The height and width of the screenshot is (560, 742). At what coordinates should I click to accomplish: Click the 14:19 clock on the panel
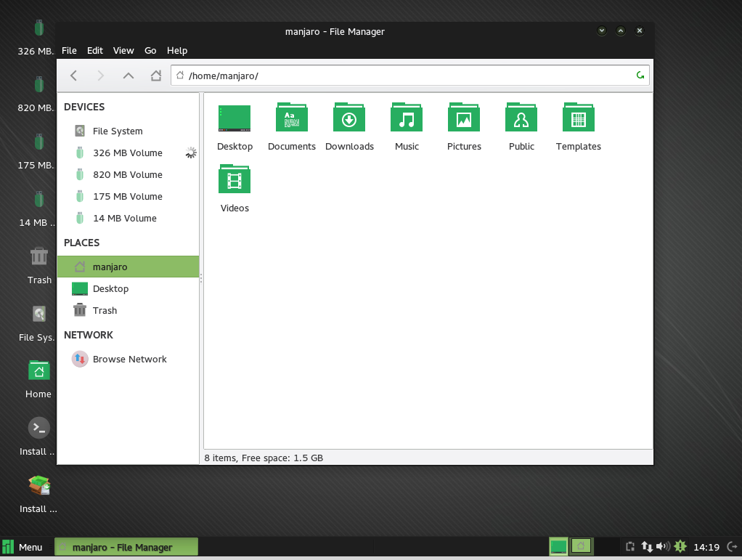[x=706, y=547]
